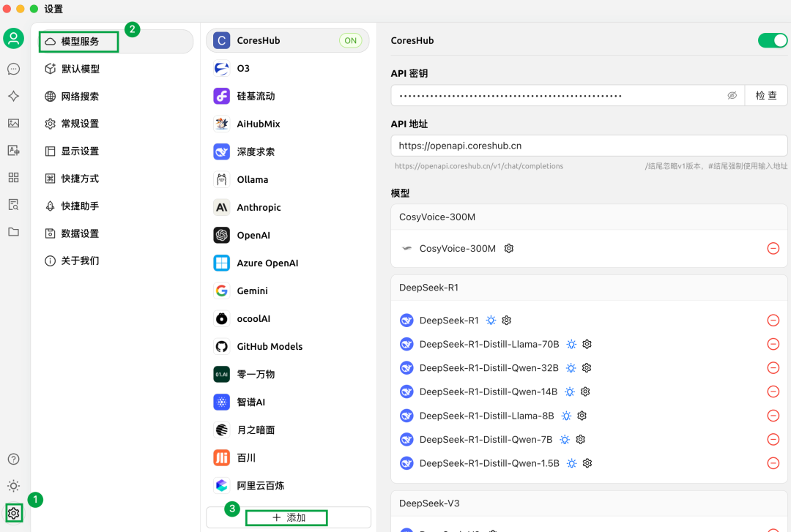
Task: Remove the DeepSeek-R1-Distill-Qwen-1.5B model
Action: (x=773, y=463)
